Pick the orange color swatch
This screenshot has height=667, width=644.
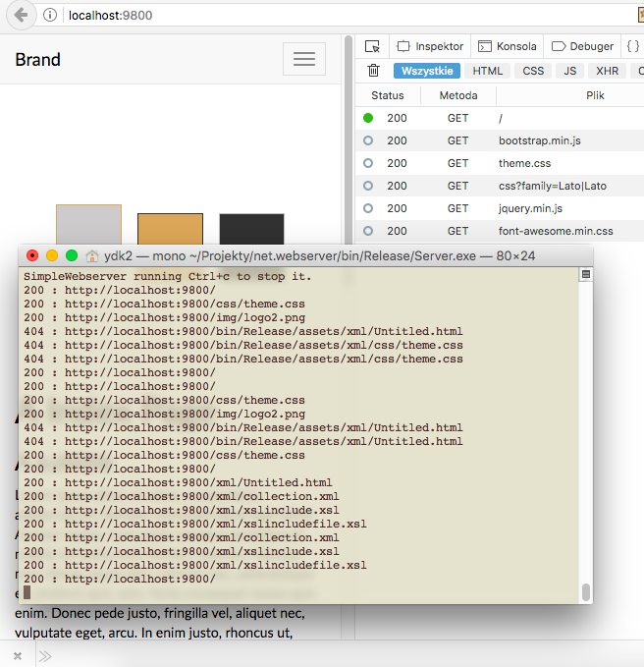pos(170,228)
